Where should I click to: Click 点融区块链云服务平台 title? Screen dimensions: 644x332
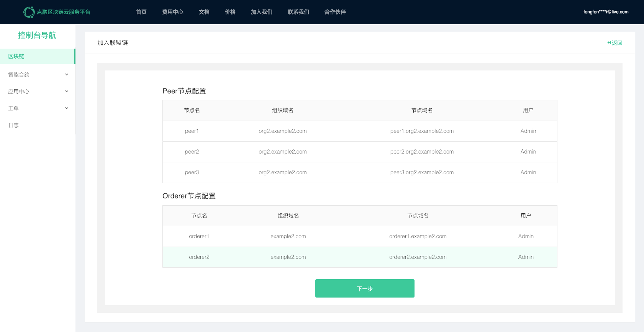pos(64,12)
